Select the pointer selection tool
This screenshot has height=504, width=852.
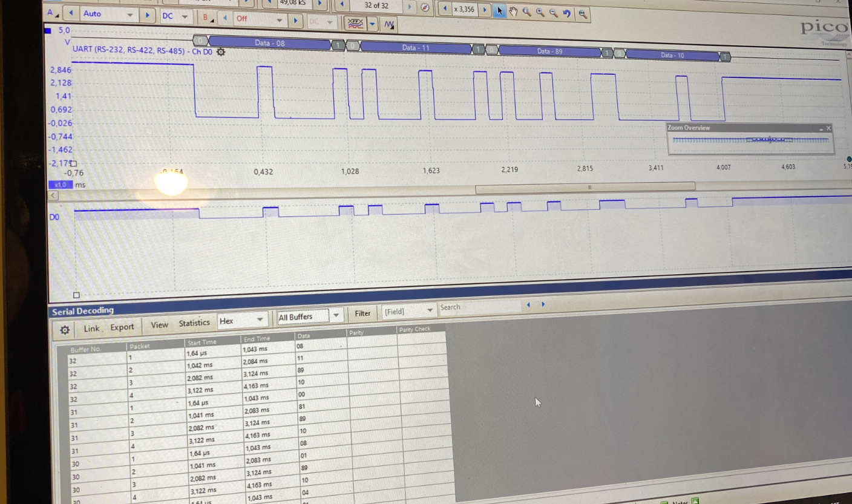[x=499, y=11]
